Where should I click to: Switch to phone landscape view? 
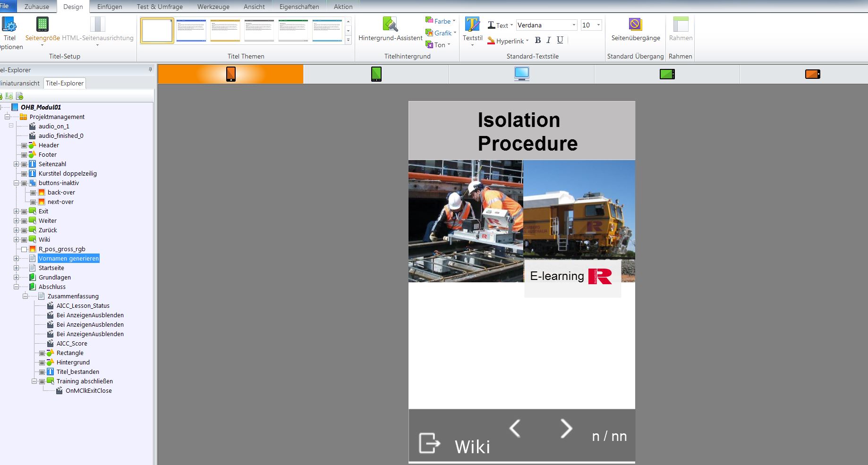812,74
